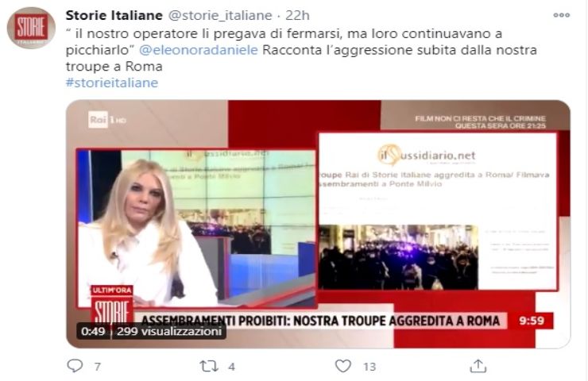588x381 pixels.
Task: Click the reply count 7
Action: [98, 367]
